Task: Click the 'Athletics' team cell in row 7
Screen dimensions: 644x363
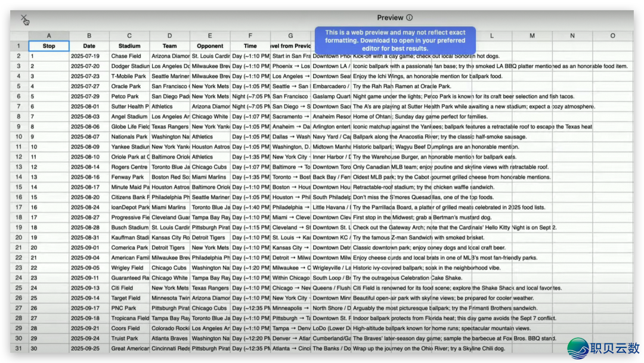Action: point(169,106)
